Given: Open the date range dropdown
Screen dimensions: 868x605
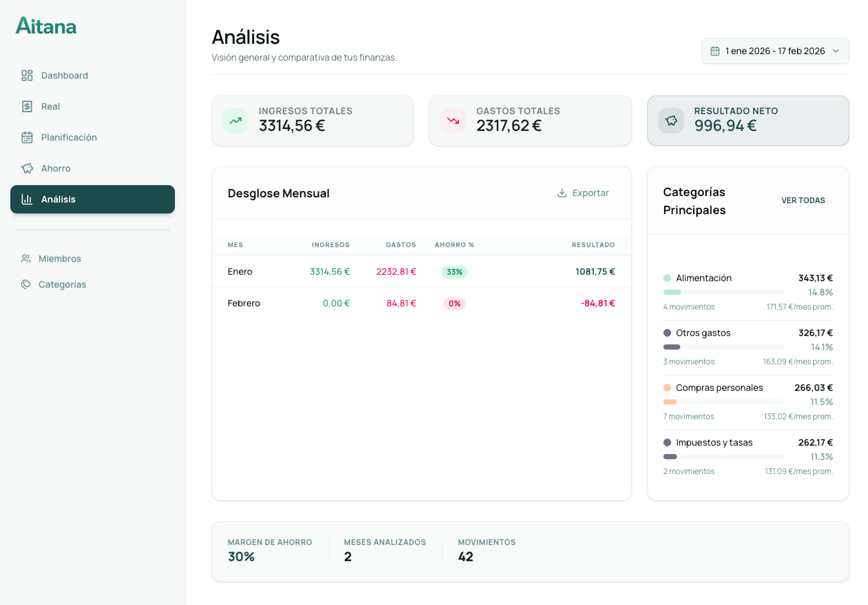Looking at the screenshot, I should click(775, 51).
